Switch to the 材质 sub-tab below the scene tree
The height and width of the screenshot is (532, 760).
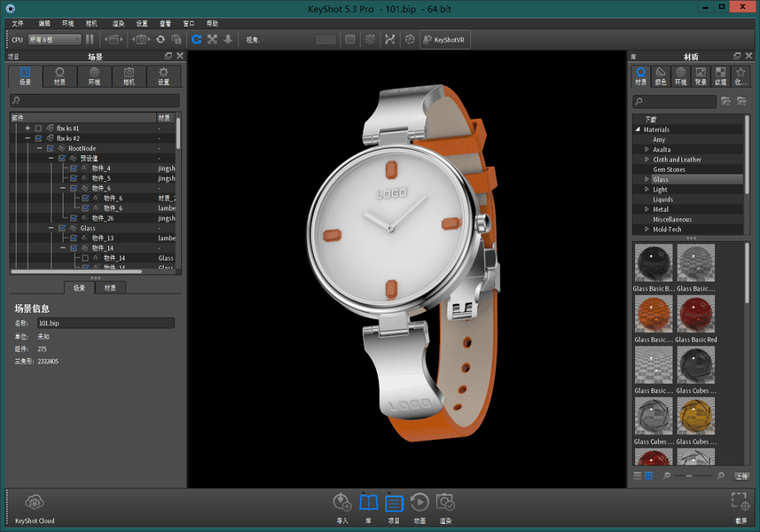[x=110, y=288]
